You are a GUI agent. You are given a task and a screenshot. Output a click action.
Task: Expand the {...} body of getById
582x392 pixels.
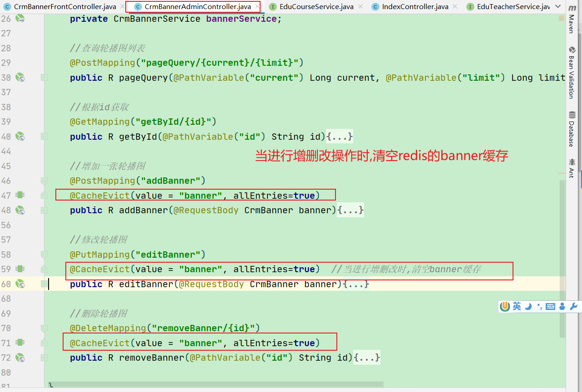click(x=340, y=137)
